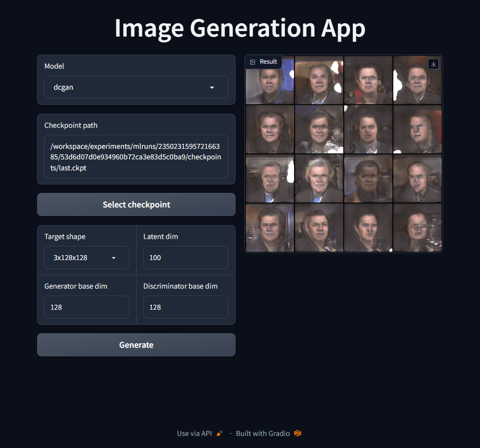Viewport: 480px width, 448px height.
Task: Download the generated result image
Action: pyautogui.click(x=433, y=64)
